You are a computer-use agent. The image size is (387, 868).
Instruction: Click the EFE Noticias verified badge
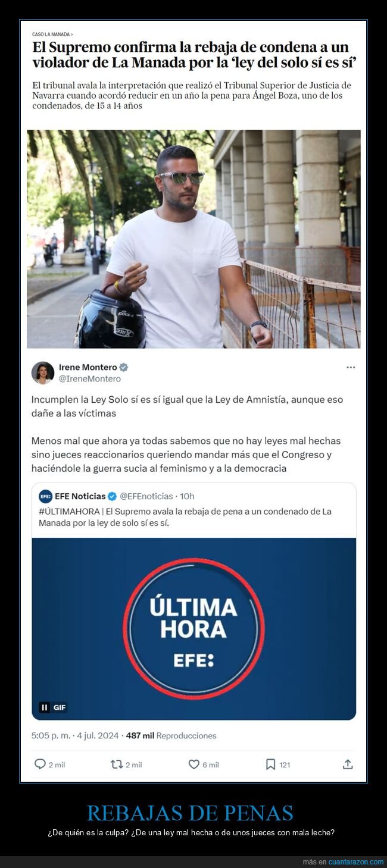[112, 496]
